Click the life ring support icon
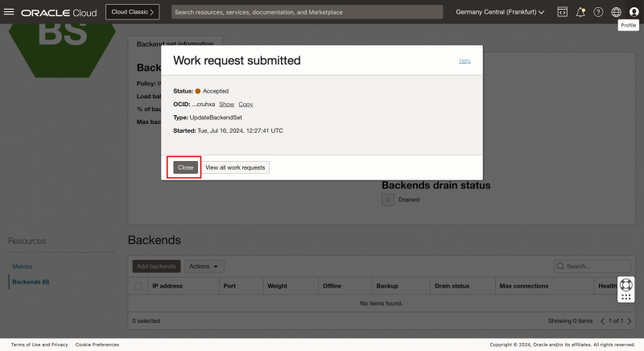The height and width of the screenshot is (351, 644). [x=626, y=284]
